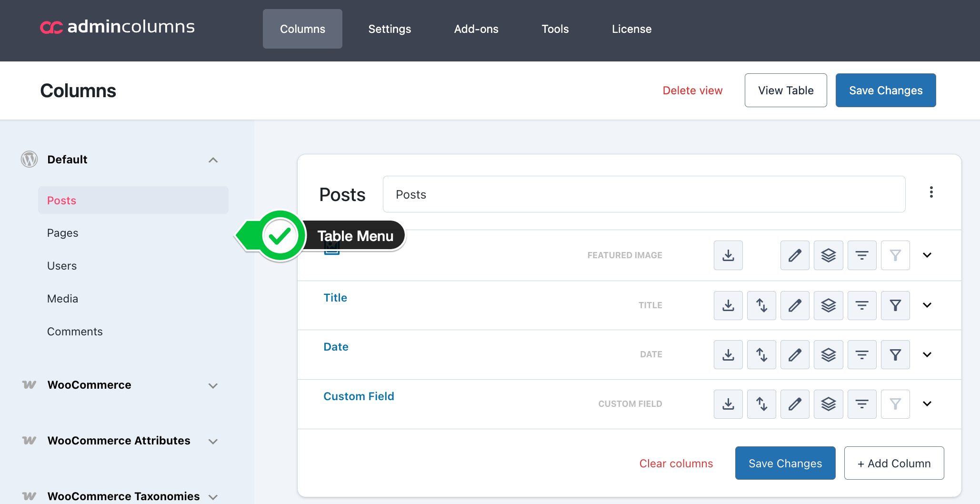This screenshot has width=980, height=504.
Task: Open the Add-ons tab
Action: [476, 29]
